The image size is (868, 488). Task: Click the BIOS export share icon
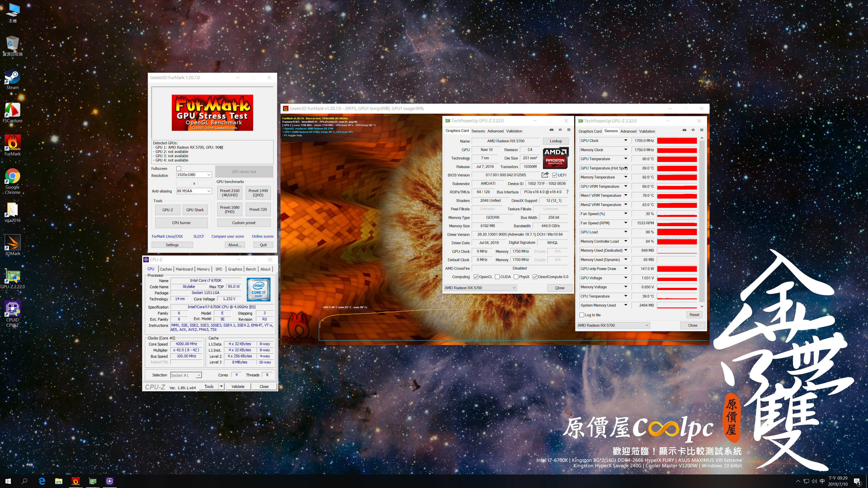[545, 174]
